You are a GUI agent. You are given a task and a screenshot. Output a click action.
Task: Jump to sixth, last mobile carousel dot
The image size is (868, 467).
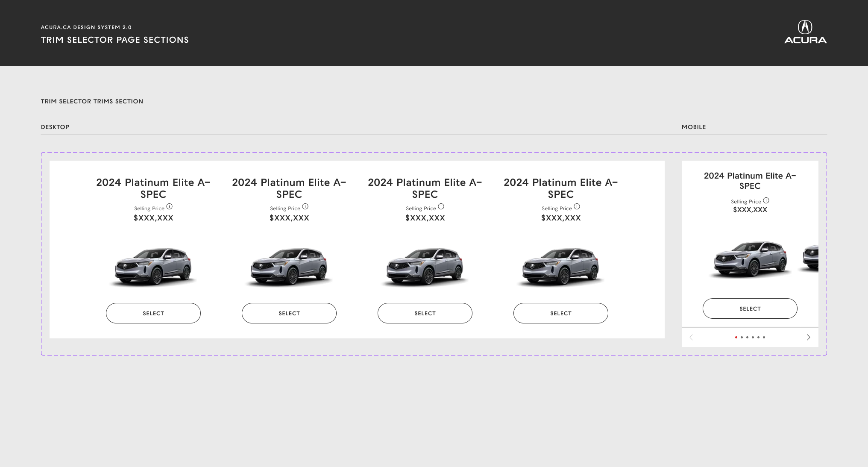[x=764, y=337]
